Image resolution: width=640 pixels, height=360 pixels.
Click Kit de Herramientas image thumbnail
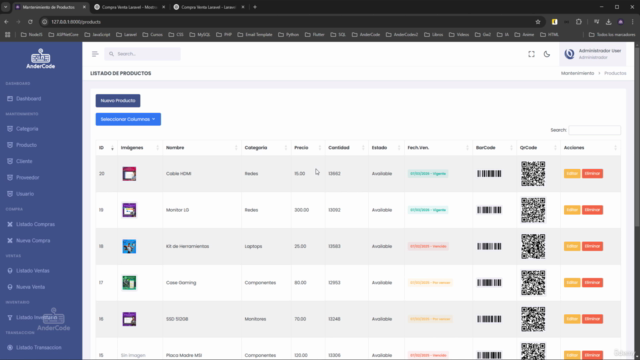point(129,247)
